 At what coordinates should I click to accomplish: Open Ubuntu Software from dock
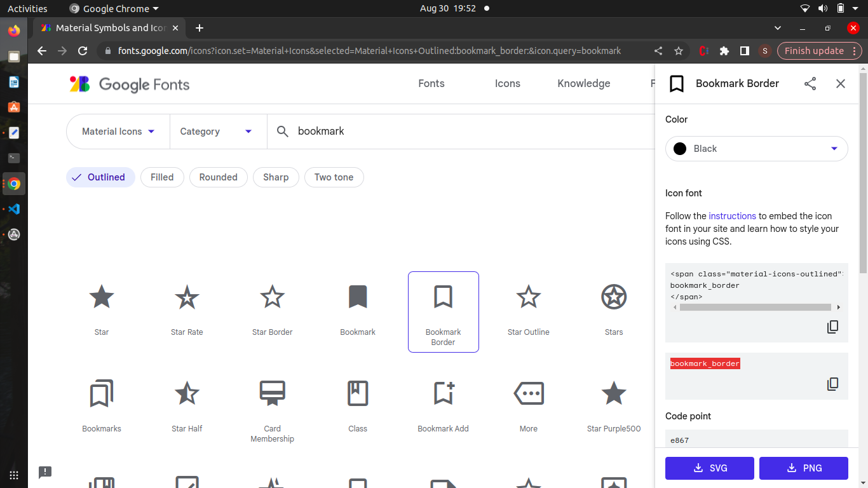(14, 107)
